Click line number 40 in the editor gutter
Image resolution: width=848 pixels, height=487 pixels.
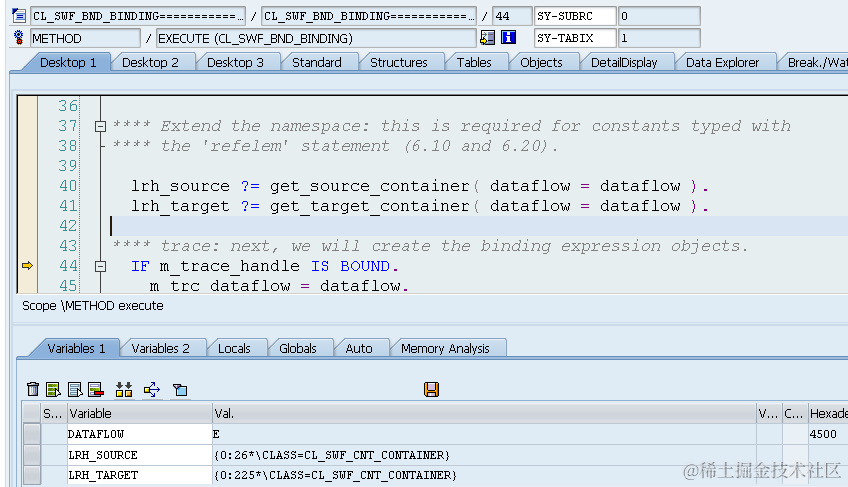pos(68,186)
